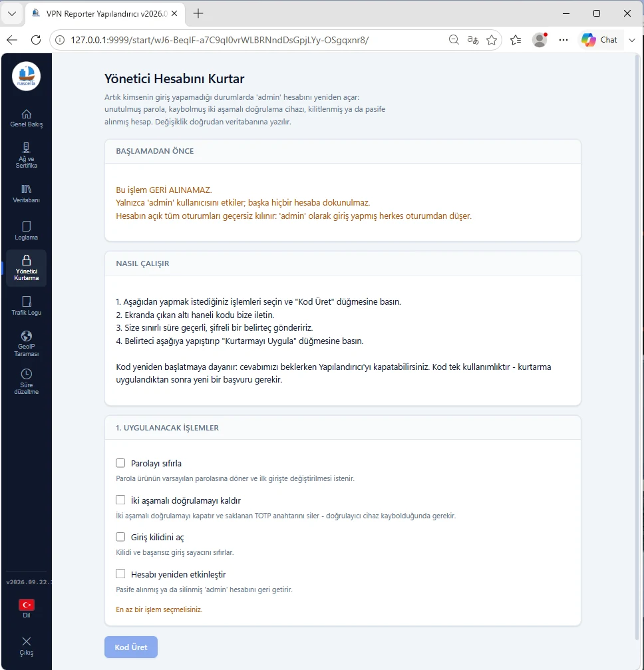Click the message 'En az bir işlem seçmelisiniz.'
This screenshot has height=670, width=644.
coord(159,609)
